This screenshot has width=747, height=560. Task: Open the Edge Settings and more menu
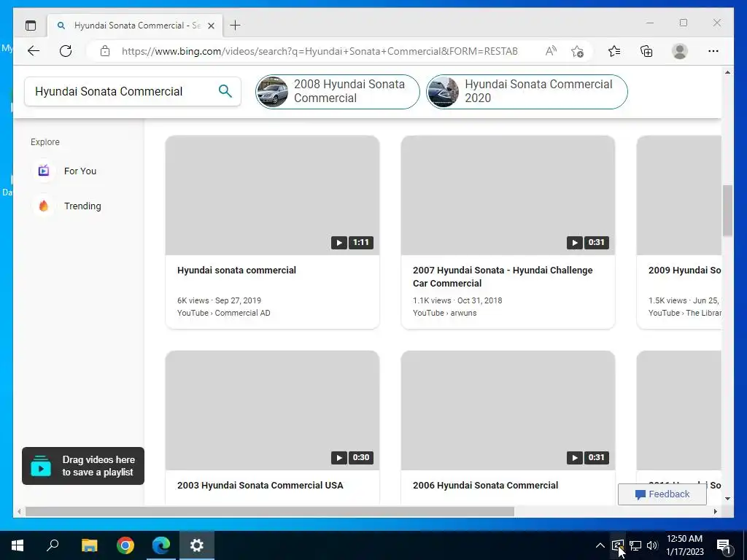pyautogui.click(x=713, y=51)
